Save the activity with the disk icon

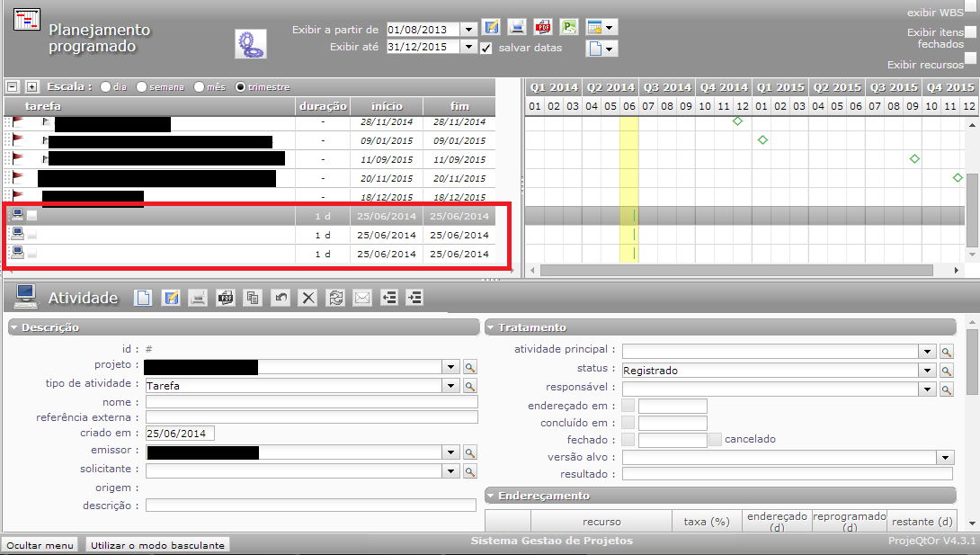[x=170, y=298]
